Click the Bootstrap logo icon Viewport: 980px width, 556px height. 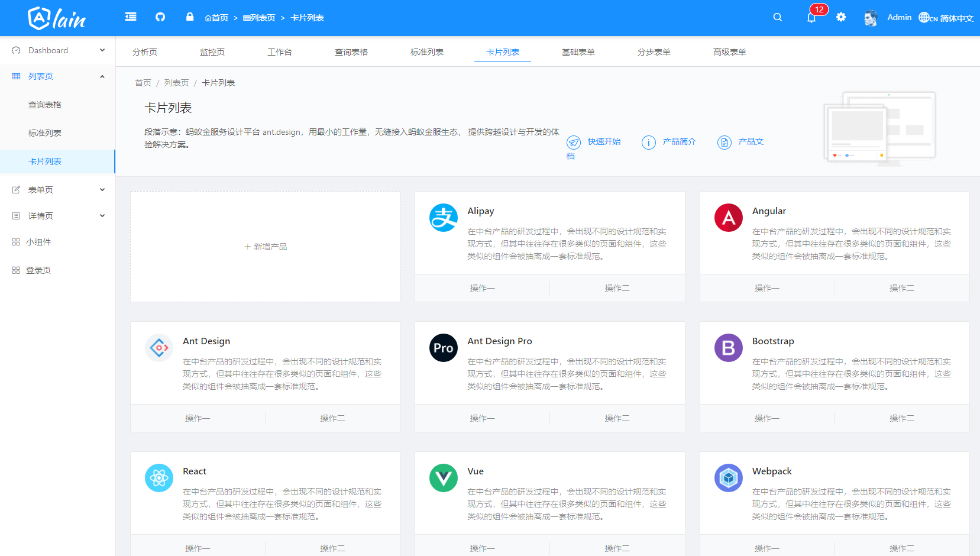(x=729, y=348)
